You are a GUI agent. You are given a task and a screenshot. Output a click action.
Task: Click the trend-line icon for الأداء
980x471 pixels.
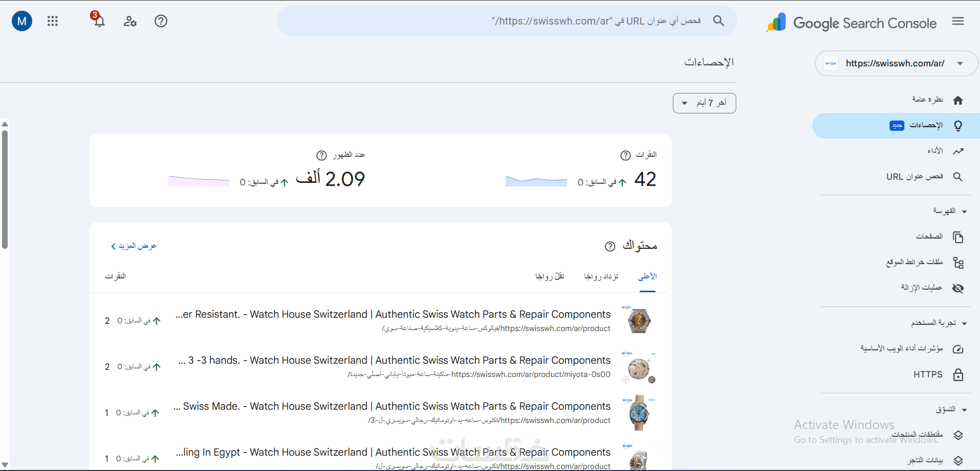click(x=958, y=151)
